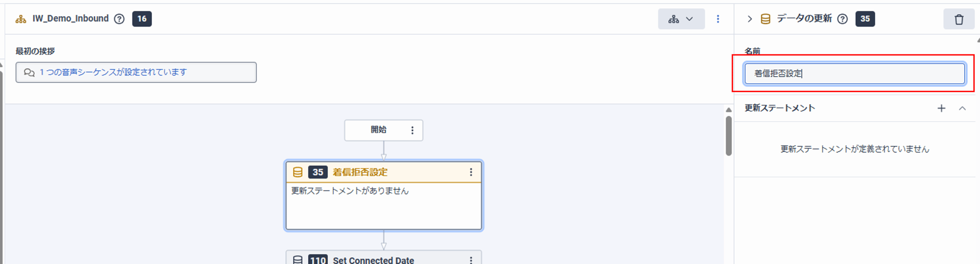Click the 名前 input field
Image resolution: width=980 pixels, height=264 pixels.
pos(855,74)
